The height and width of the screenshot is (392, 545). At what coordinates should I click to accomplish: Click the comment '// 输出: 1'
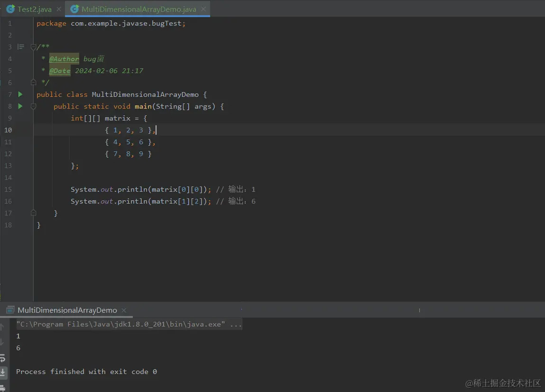coord(236,189)
